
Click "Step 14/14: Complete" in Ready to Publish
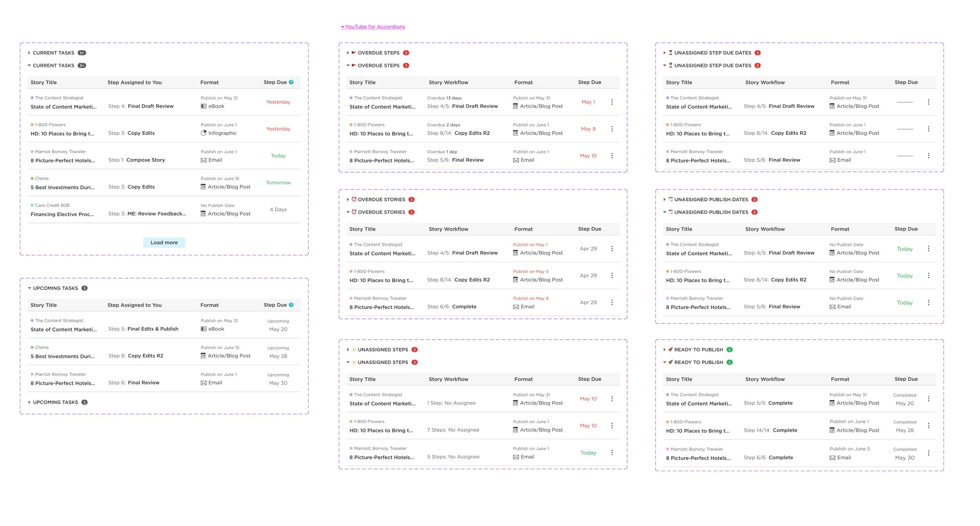[x=770, y=430]
